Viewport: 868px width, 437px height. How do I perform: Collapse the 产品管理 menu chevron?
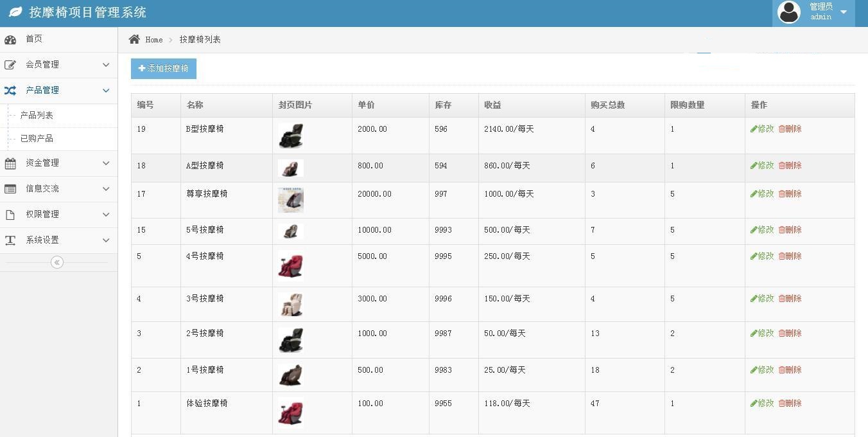pos(106,91)
